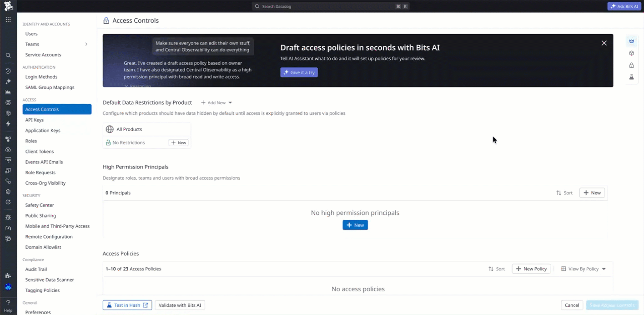Go to API Keys in sidebar
Viewport: 644px width, 315px height.
click(35, 120)
